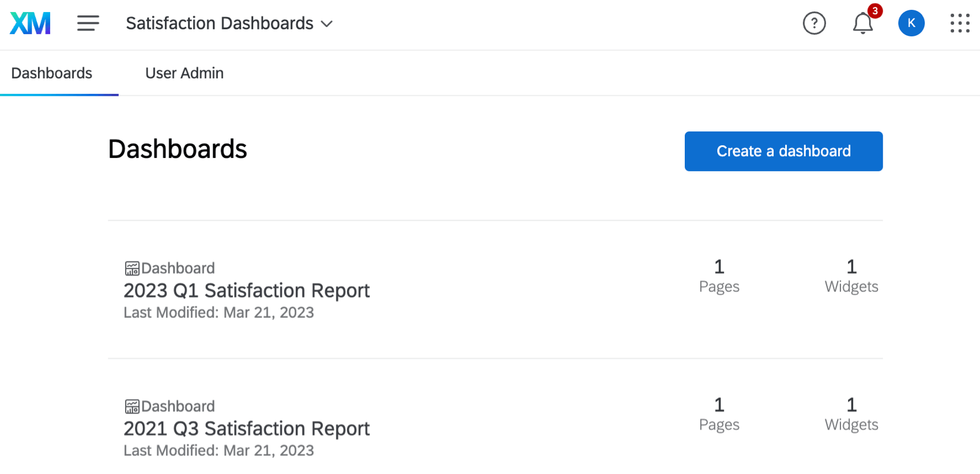Open the help menu
This screenshot has width=980, height=474.
[814, 23]
